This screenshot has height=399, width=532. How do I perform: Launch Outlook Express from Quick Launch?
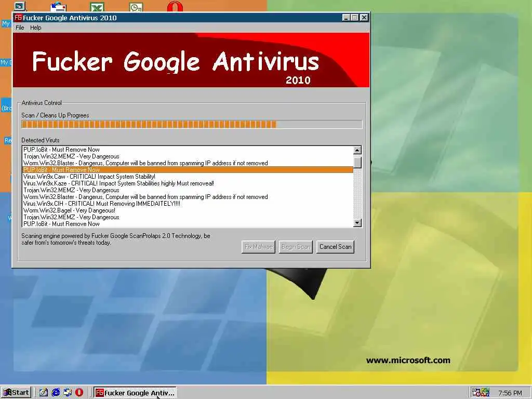pos(68,393)
